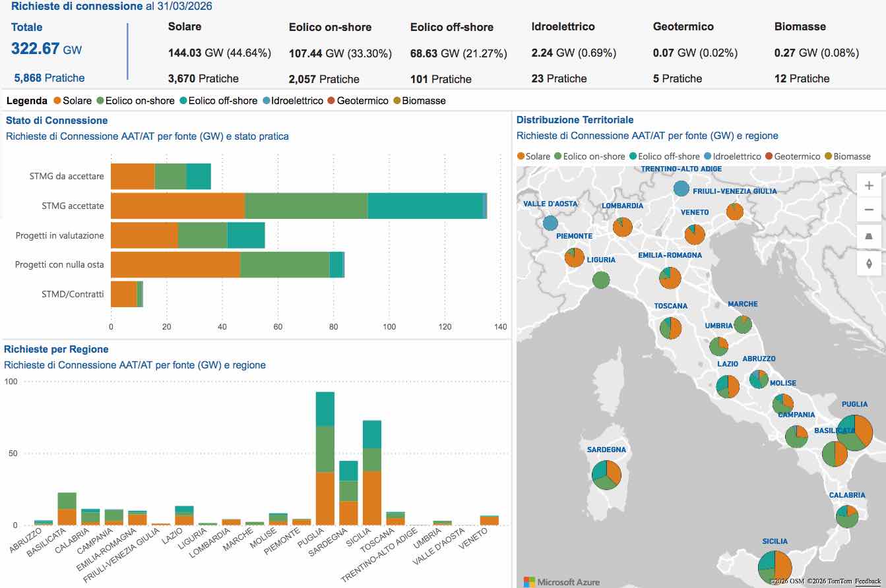
Task: Select green segment of Progetti con nulla osta
Action: pos(284,264)
